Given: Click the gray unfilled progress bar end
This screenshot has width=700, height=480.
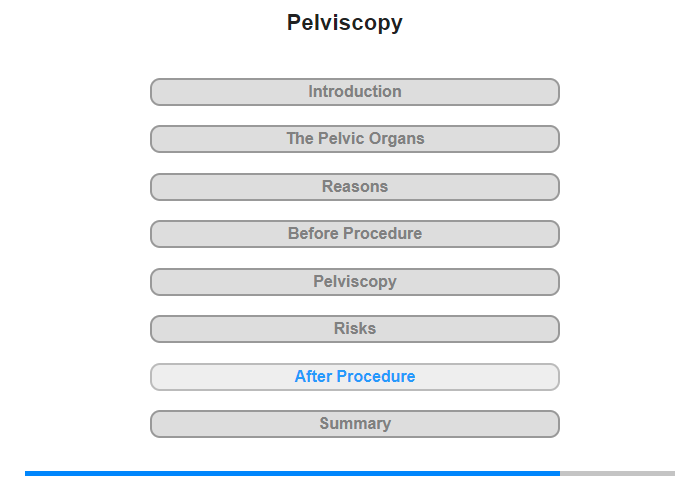Looking at the screenshot, I should (618, 473).
